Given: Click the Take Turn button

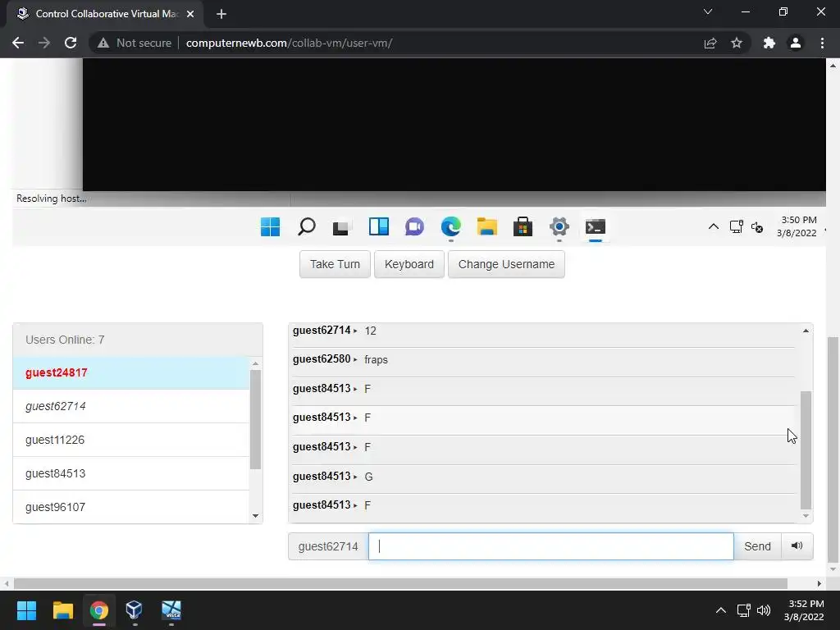Looking at the screenshot, I should click(335, 264).
